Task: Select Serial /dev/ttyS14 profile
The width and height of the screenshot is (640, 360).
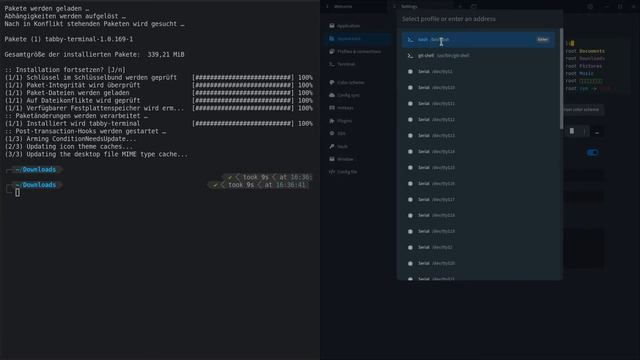Action: pyautogui.click(x=478, y=151)
